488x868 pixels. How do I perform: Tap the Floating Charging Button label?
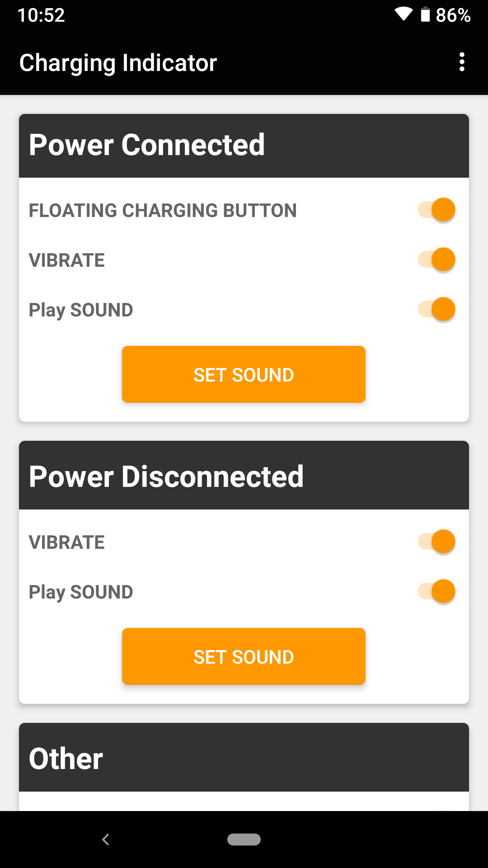pos(163,211)
